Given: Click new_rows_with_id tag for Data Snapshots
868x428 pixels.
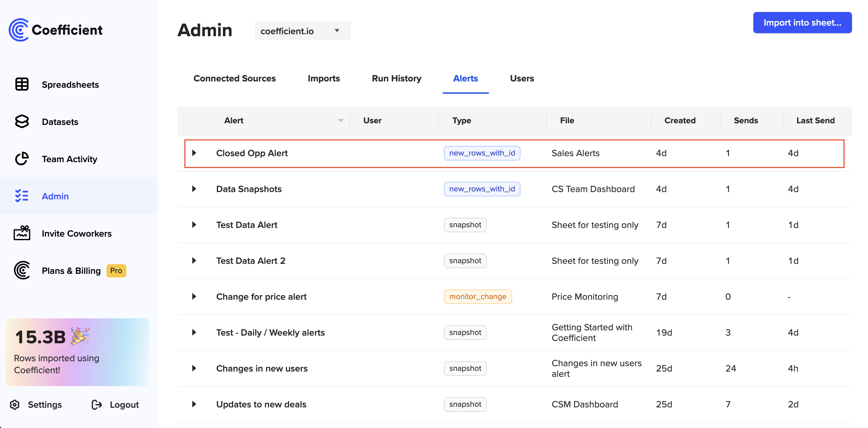Looking at the screenshot, I should point(482,188).
